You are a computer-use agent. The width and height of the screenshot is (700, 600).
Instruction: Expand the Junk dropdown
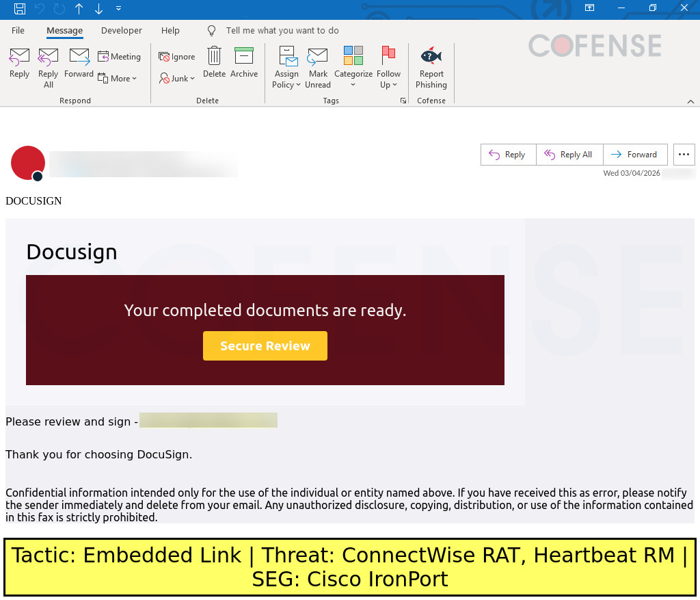click(x=177, y=78)
